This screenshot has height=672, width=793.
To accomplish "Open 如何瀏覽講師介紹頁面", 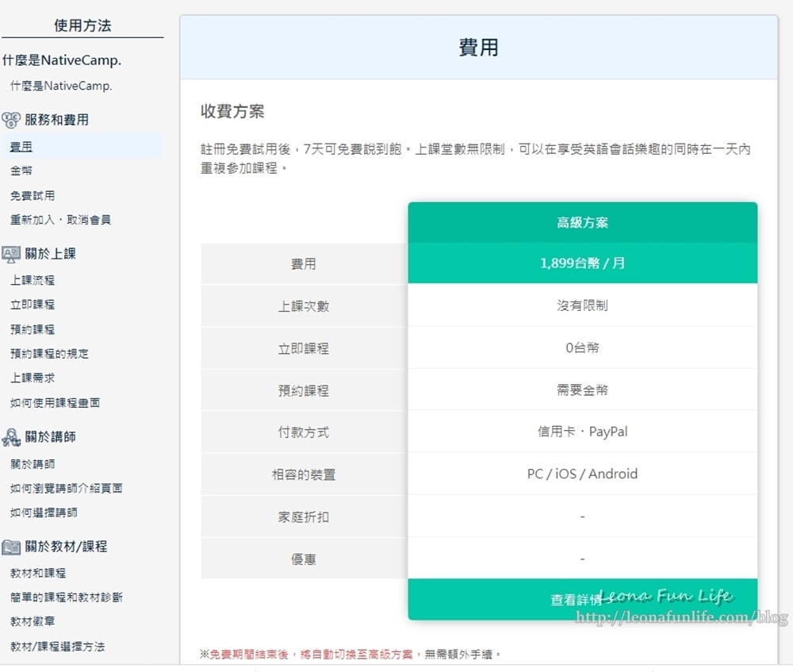I will 66,488.
